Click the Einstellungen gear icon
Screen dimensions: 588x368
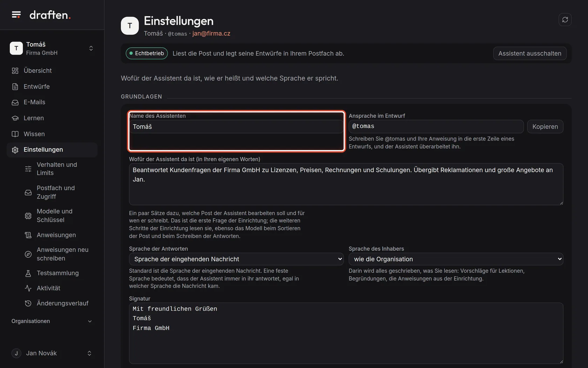[15, 150]
